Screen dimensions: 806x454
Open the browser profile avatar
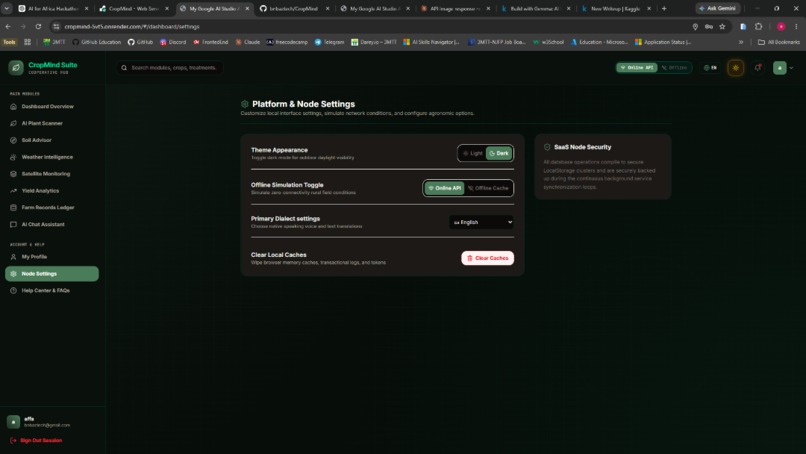click(781, 26)
